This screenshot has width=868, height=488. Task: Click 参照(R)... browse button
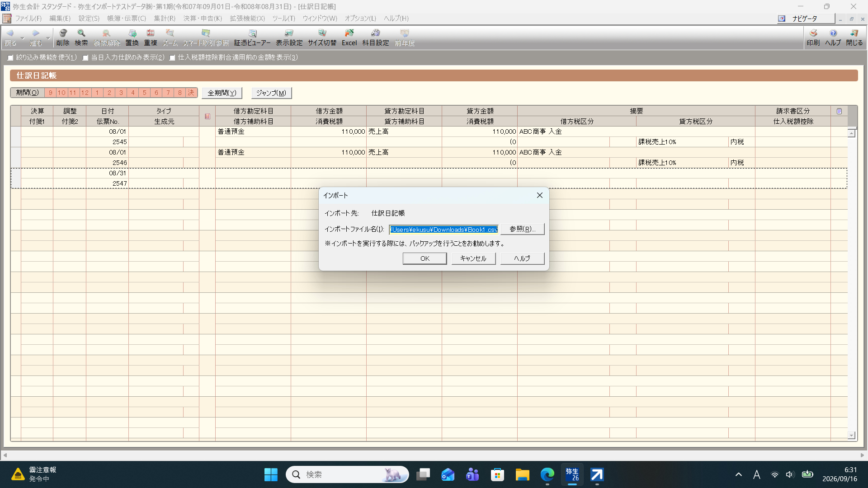[x=522, y=229]
